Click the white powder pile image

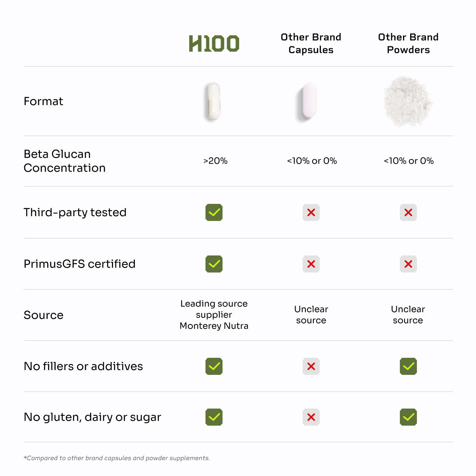point(408,101)
